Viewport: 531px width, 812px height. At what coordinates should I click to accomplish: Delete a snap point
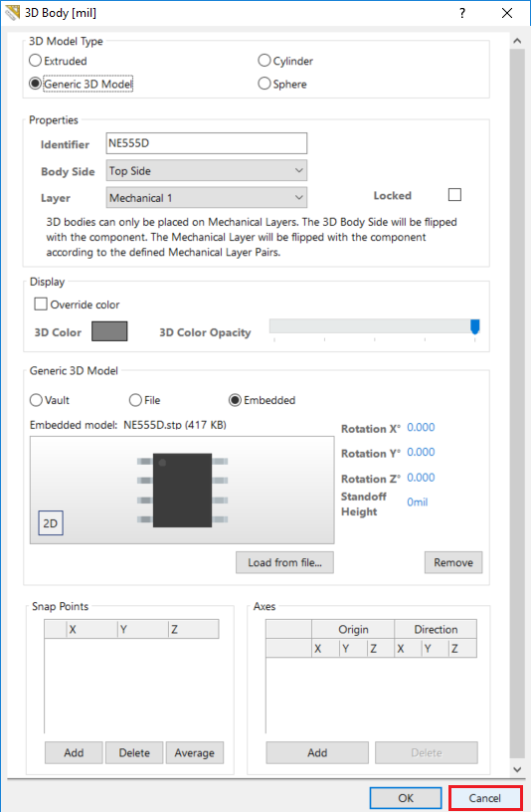134,752
